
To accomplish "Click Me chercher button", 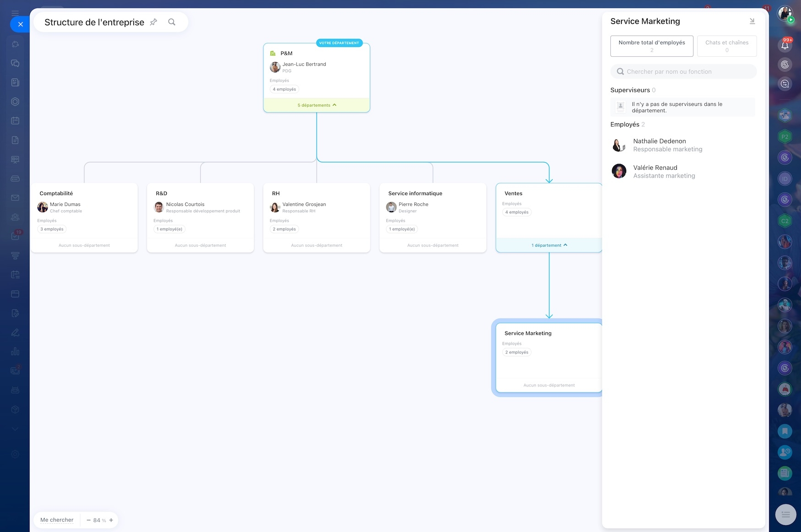I will tap(57, 520).
